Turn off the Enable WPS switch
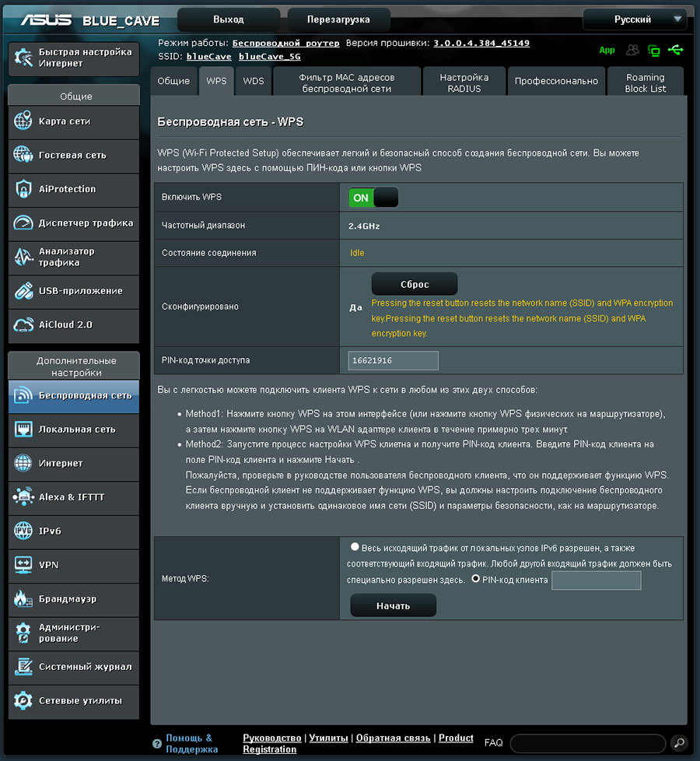 [373, 198]
